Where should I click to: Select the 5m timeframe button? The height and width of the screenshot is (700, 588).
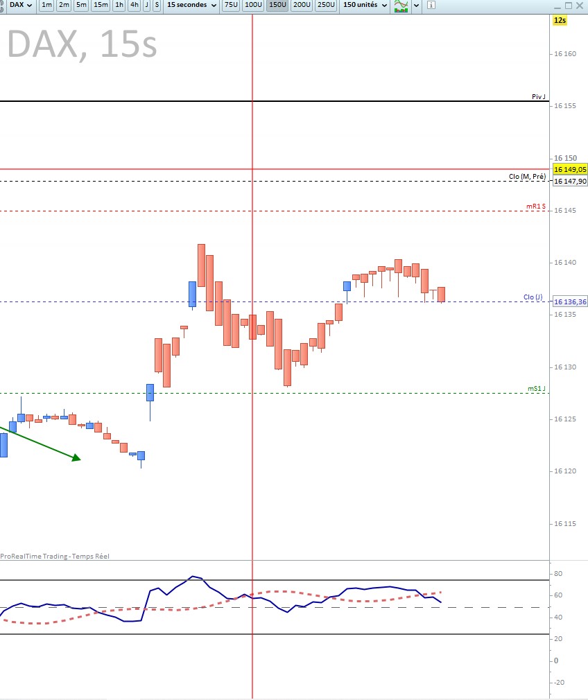point(81,5)
